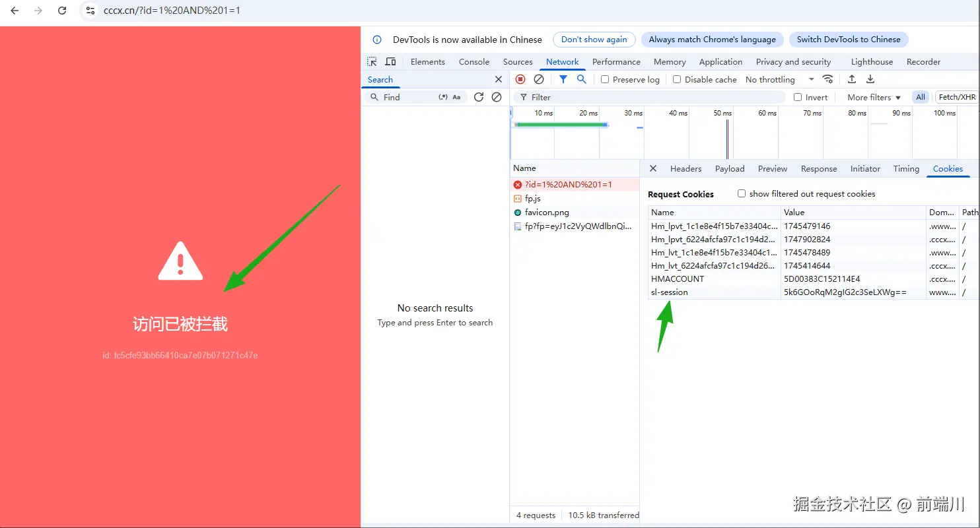This screenshot has width=980, height=528.
Task: Open the Lighthouse tab
Action: (872, 61)
